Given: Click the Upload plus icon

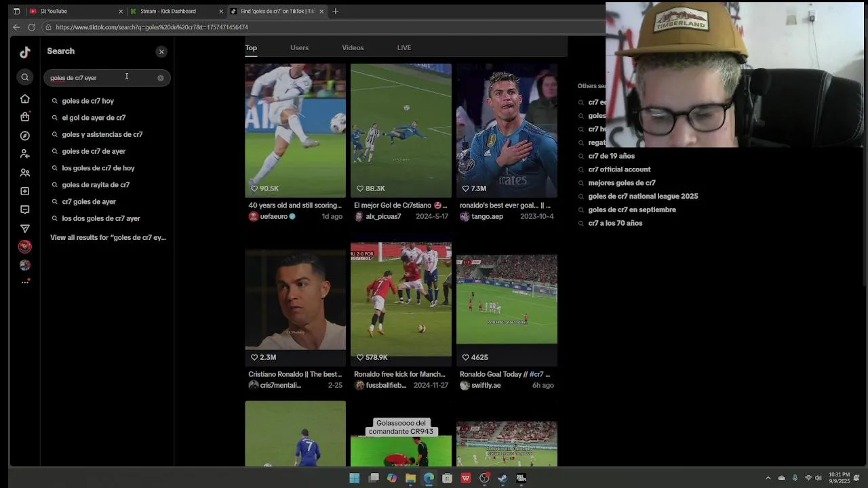Looking at the screenshot, I should click(x=25, y=191).
